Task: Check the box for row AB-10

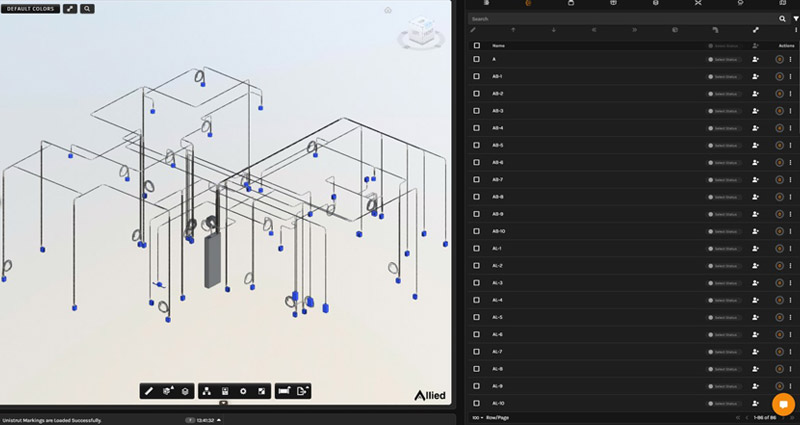Action: (477, 231)
